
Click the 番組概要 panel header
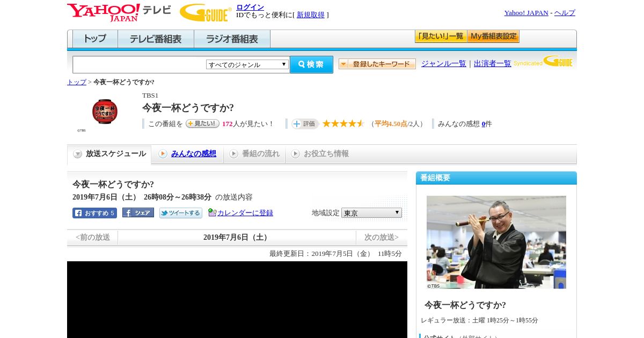[x=496, y=178]
